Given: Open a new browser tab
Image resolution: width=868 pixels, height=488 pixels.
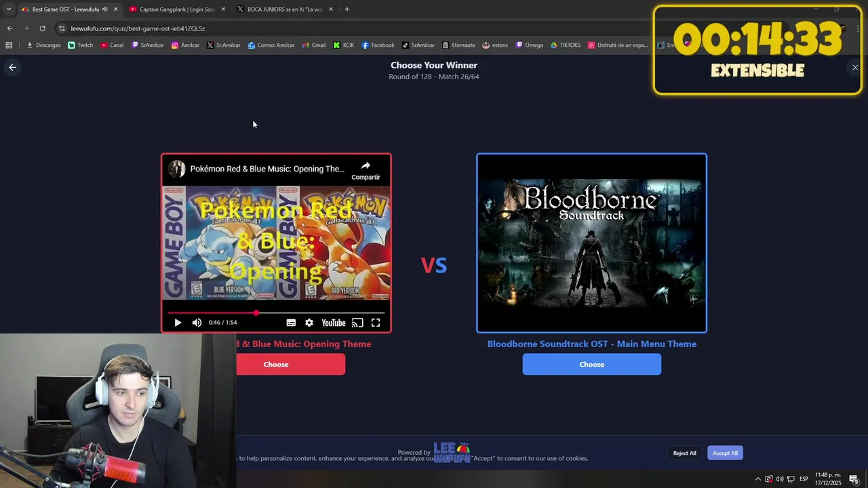Looking at the screenshot, I should (x=347, y=9).
